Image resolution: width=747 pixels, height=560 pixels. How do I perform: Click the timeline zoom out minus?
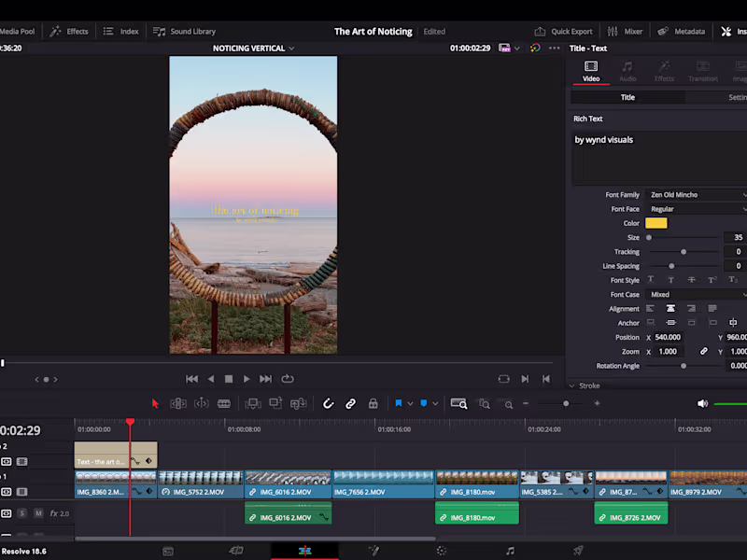(526, 403)
